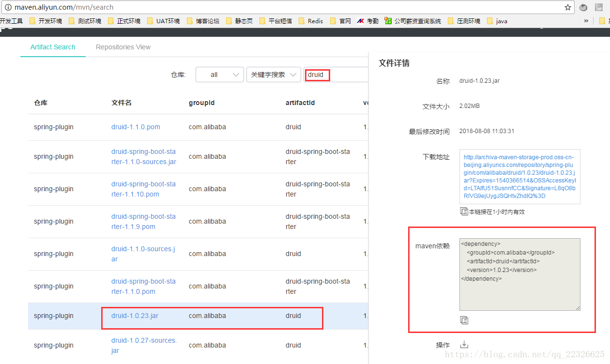Copy maven dependency snippet with copy icon
Screen dimensions: 610x364
pos(464,320)
